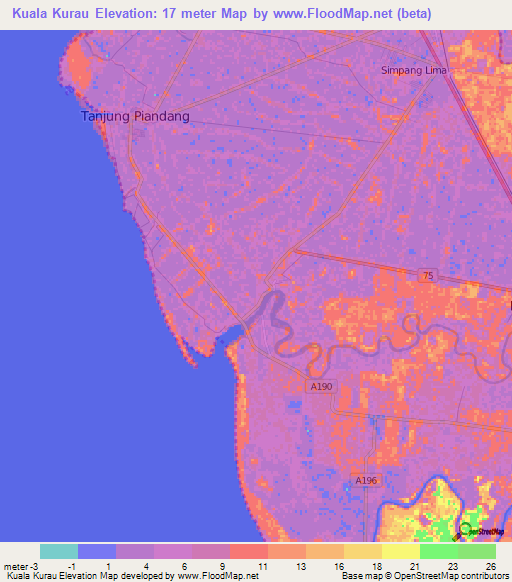Click the A196 road shield
This screenshot has width=512, height=582.
pos(366,480)
